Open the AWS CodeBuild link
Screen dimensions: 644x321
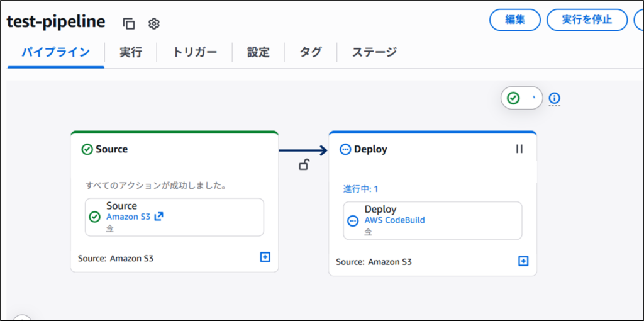coord(394,220)
